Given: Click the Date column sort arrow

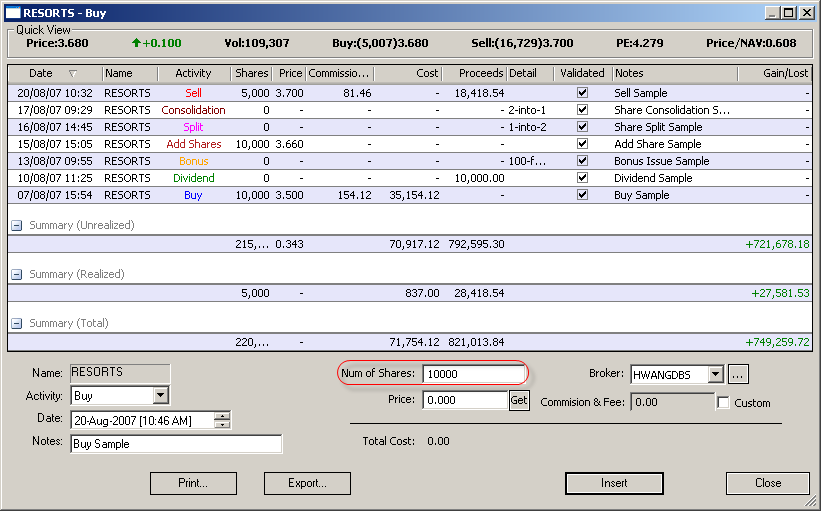Looking at the screenshot, I should coord(73,73).
